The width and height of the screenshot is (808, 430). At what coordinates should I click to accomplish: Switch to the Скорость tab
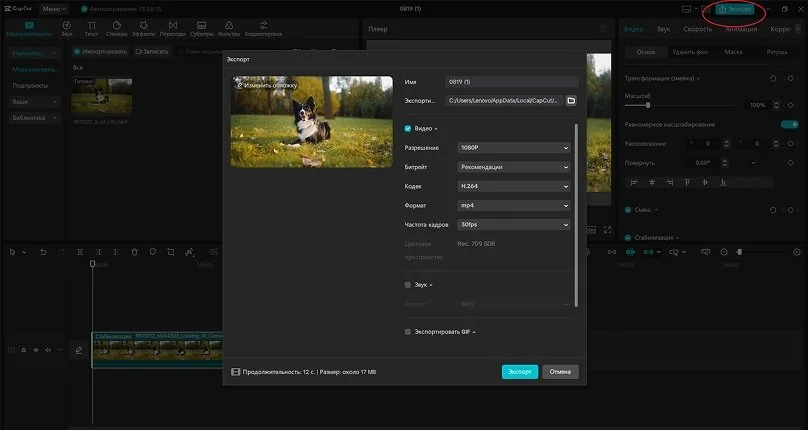(x=697, y=29)
